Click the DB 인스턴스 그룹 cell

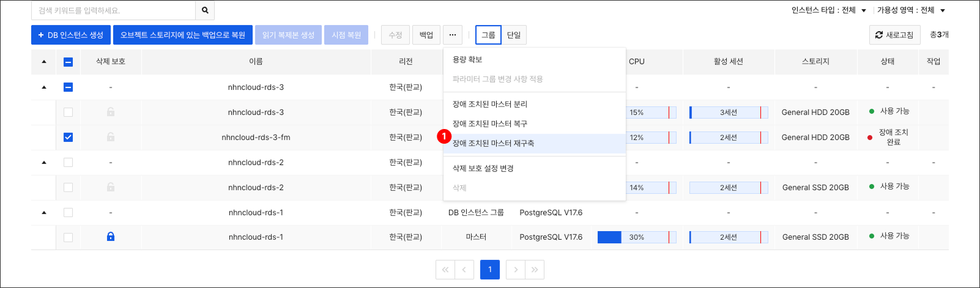point(476,213)
